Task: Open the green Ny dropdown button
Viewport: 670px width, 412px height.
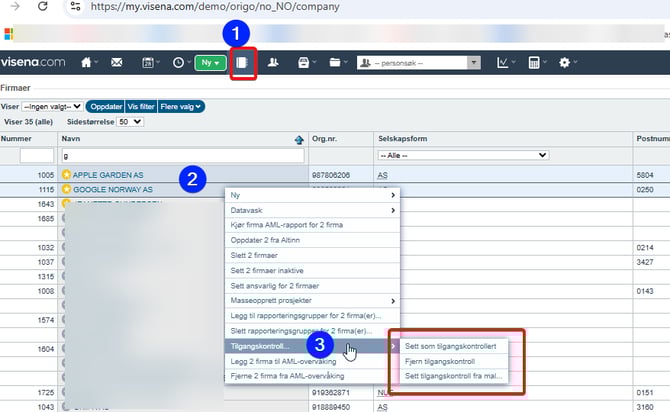Action: [210, 62]
